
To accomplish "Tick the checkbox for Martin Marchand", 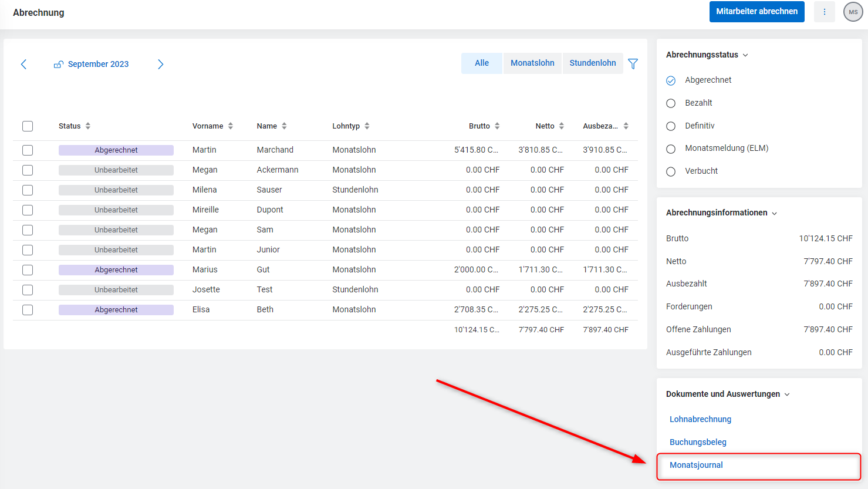I will (x=28, y=150).
